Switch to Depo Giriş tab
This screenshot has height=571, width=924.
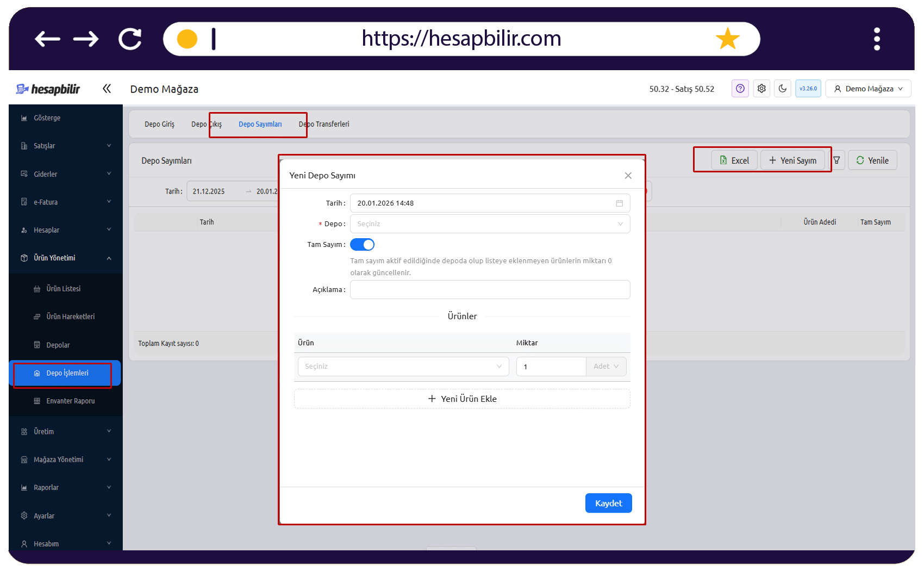coord(159,125)
